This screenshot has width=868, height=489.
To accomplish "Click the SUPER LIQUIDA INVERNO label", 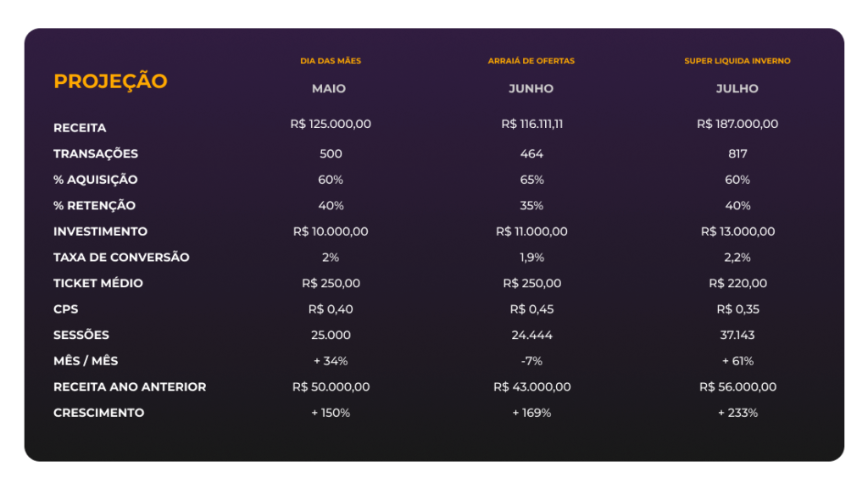I will point(737,61).
